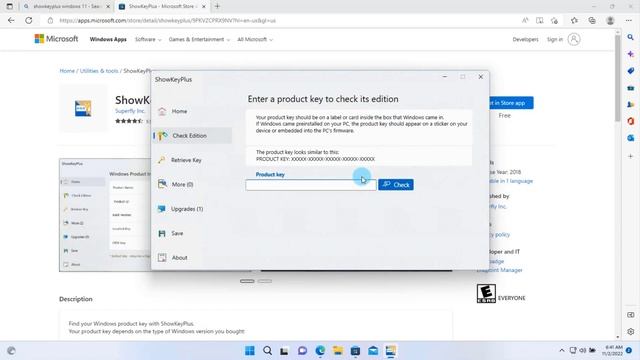Click the ShowKeyPlus app logo thumbnail
Viewport: 640px width, 360px height.
(x=83, y=109)
